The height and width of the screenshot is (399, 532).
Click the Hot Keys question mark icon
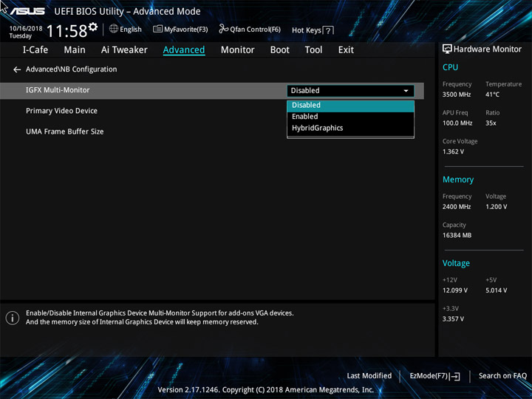pyautogui.click(x=328, y=30)
